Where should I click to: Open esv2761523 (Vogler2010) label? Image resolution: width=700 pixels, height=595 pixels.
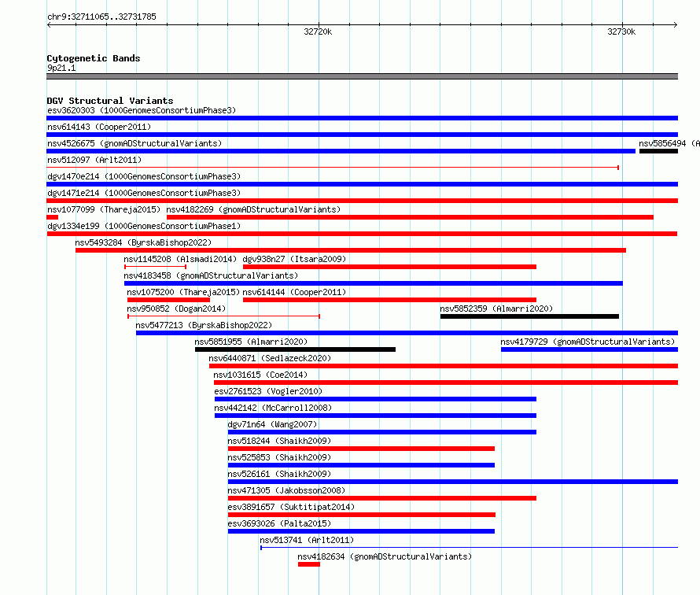(268, 391)
